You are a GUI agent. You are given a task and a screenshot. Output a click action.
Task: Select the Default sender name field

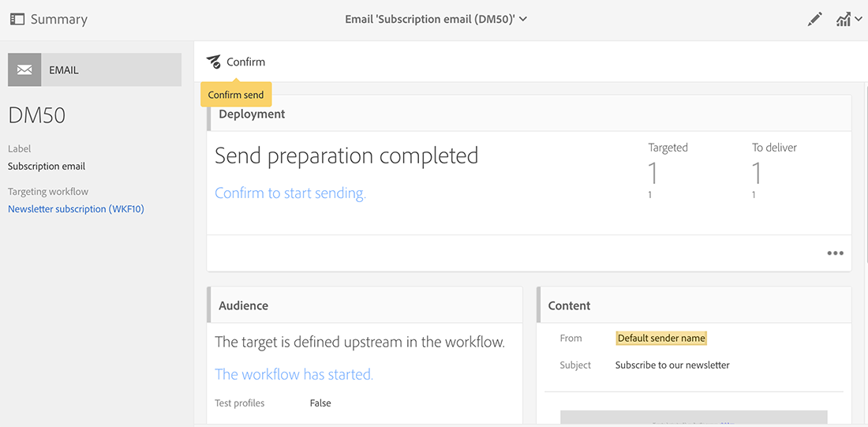[x=661, y=338]
